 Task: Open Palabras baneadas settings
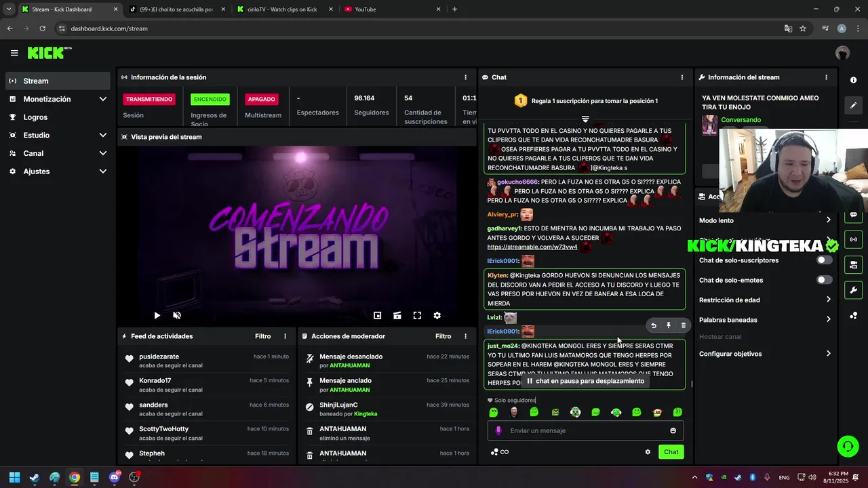pos(765,319)
